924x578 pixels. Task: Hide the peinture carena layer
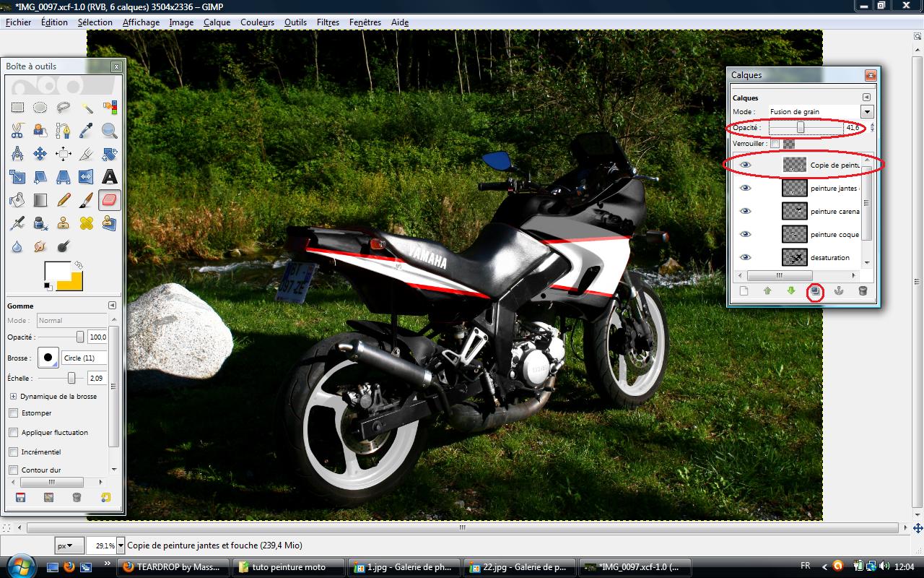pyautogui.click(x=746, y=211)
